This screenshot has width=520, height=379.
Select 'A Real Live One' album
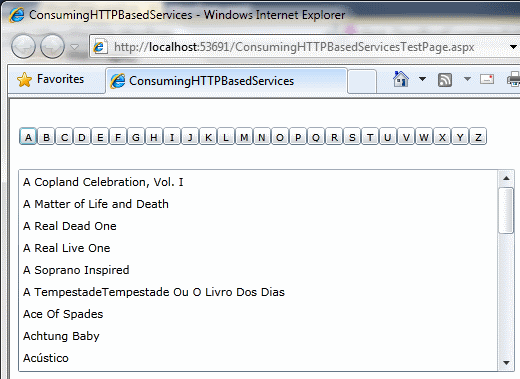tap(258, 248)
